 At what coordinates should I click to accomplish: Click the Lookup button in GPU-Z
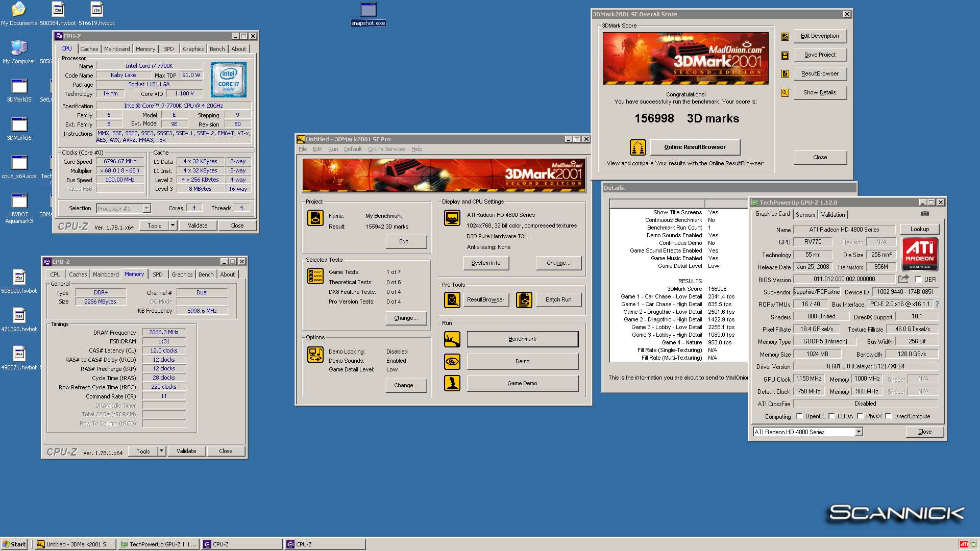coord(919,229)
